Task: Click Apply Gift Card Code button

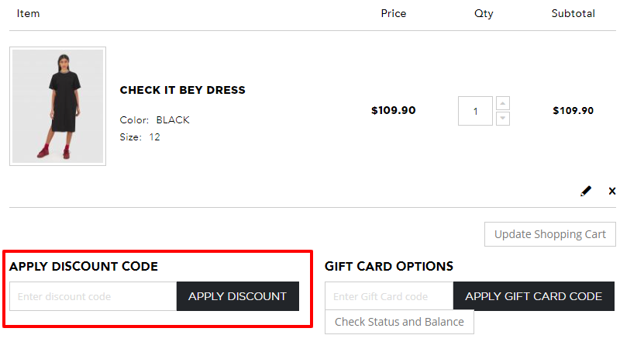Action: coord(533,296)
